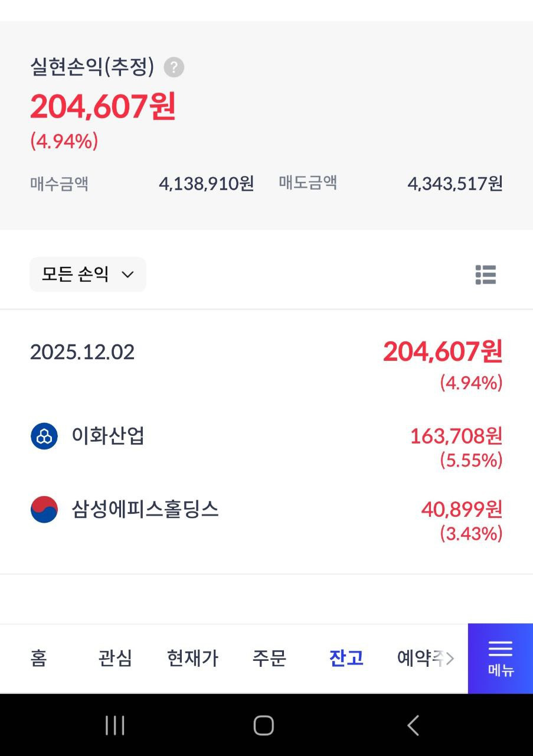
Task: Open the 메뉴 hamburger button
Action: pos(500,659)
